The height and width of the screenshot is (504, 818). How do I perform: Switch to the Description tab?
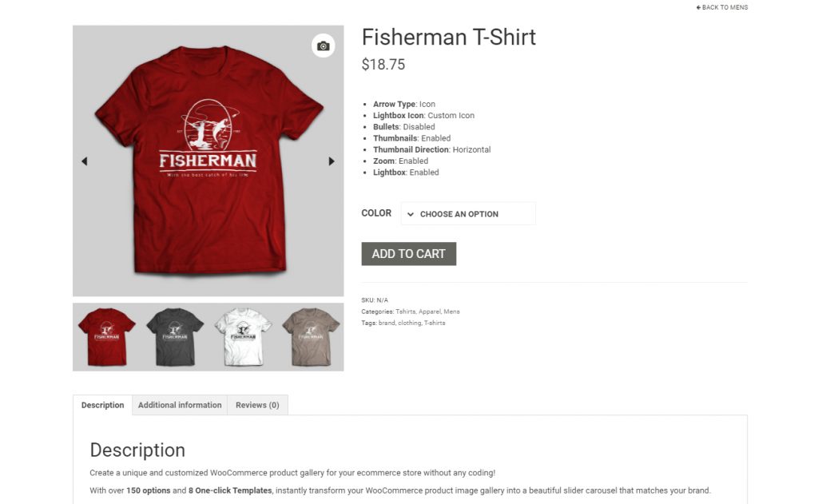(103, 405)
